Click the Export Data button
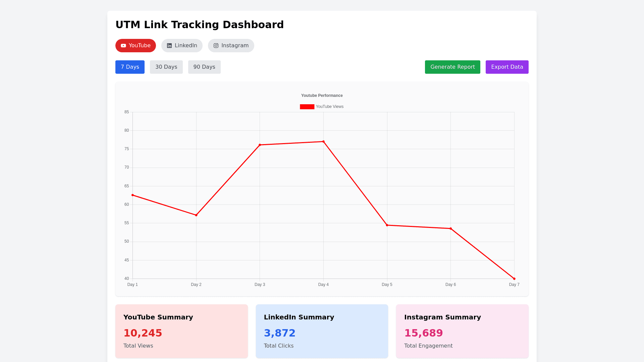This screenshot has width=644, height=362. 507,67
